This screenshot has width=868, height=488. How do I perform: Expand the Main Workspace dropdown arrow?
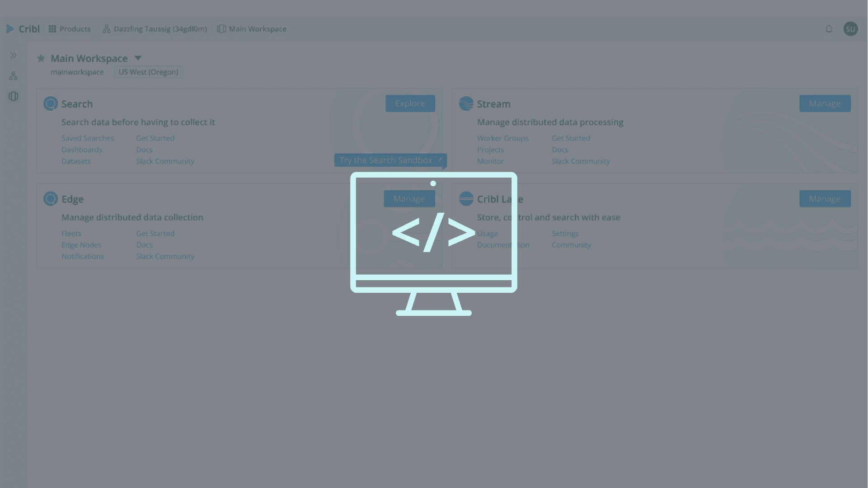138,58
